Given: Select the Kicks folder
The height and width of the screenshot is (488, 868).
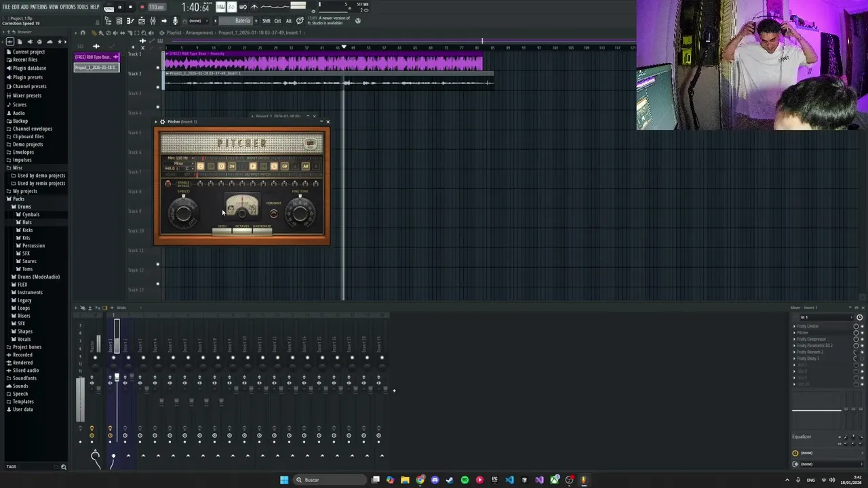Looking at the screenshot, I should (27, 230).
